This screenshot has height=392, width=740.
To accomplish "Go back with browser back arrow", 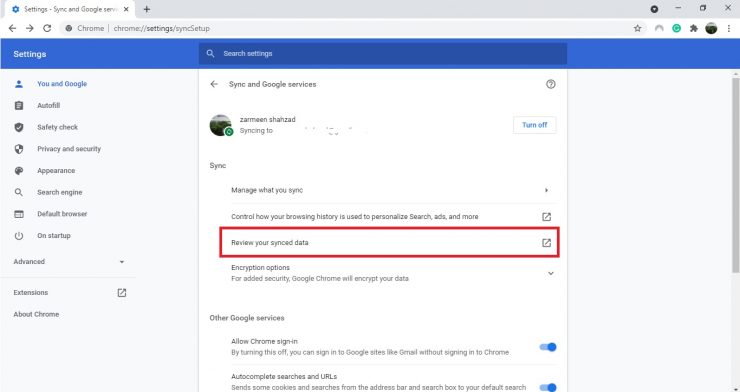I will (12, 28).
